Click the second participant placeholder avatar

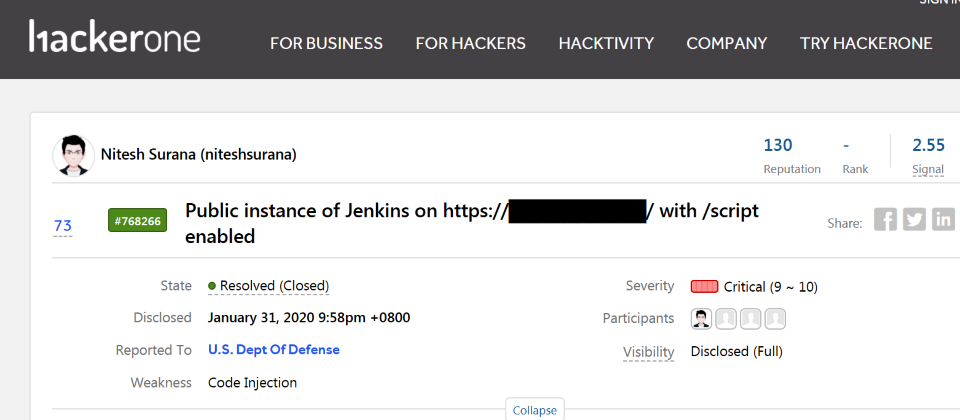[x=726, y=318]
